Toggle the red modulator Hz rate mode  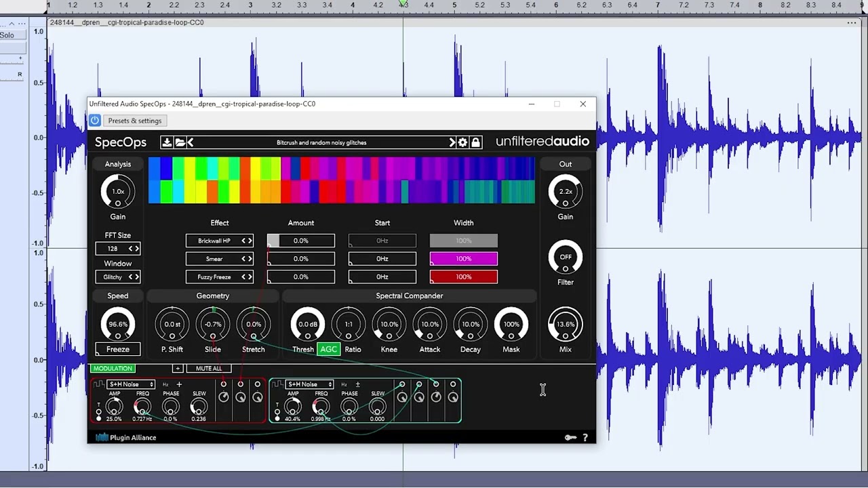[165, 385]
